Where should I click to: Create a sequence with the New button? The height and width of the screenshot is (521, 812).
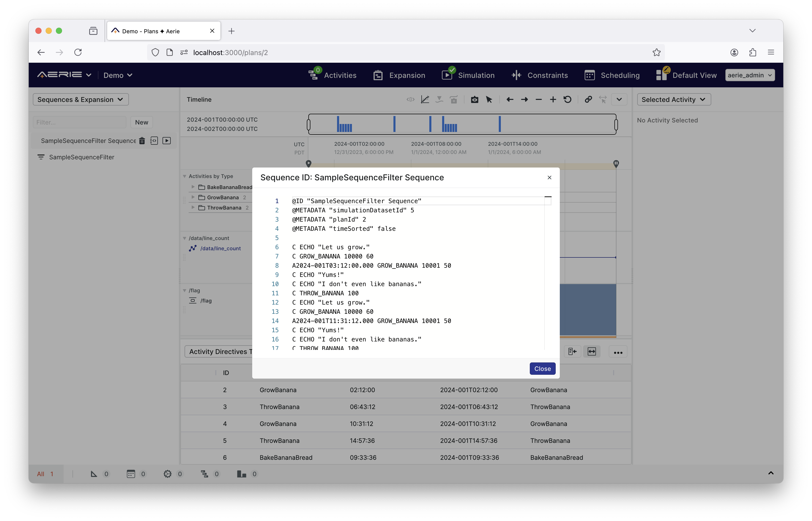tap(141, 122)
